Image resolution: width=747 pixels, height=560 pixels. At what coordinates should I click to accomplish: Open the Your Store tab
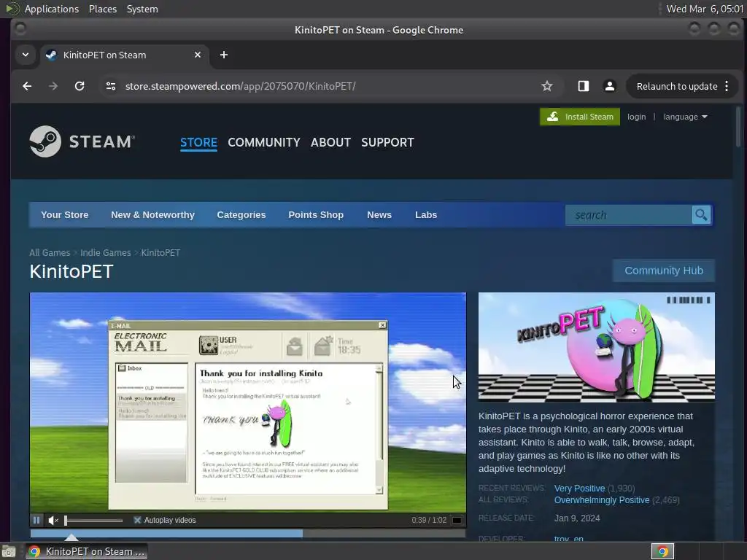[65, 215]
